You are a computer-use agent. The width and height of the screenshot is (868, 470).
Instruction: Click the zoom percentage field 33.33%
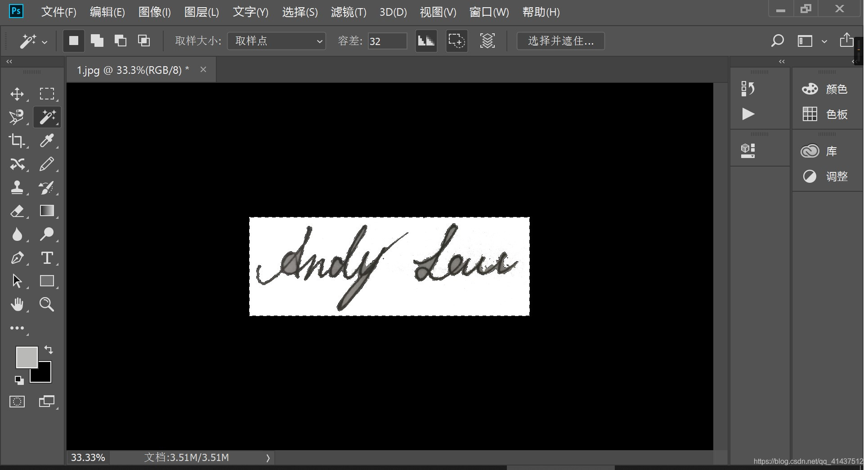pos(88,458)
